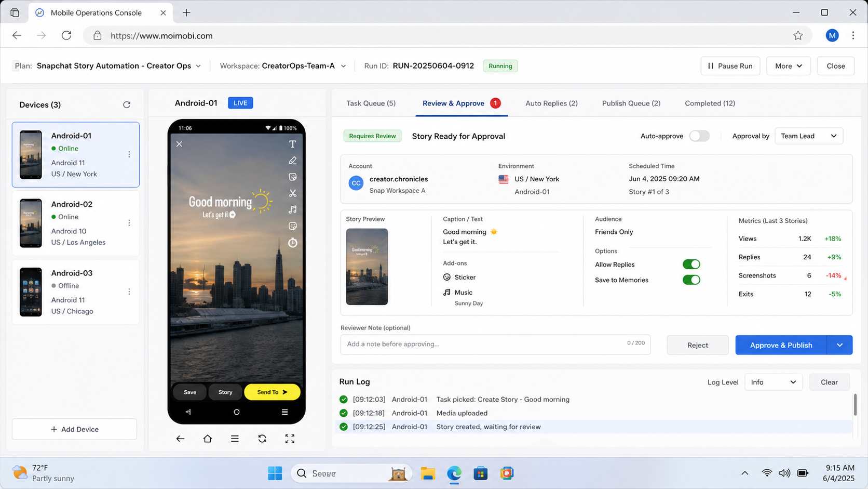Viewport: 868px width, 489px height.
Task: Open Approve & Publish split arrow options
Action: 840,345
